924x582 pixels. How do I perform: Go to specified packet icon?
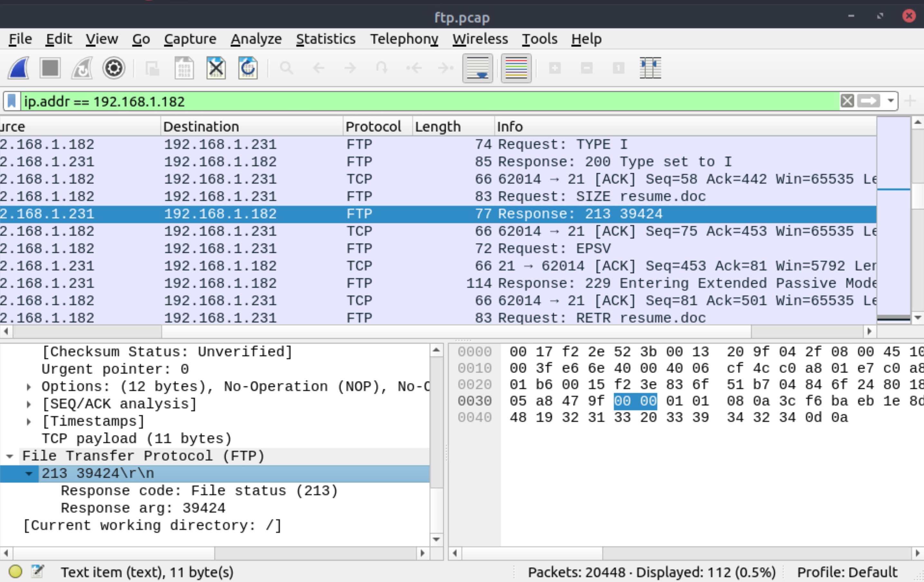point(382,68)
